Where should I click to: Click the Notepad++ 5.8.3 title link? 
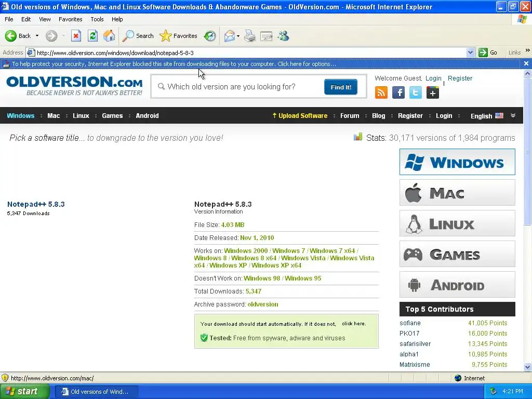point(36,204)
